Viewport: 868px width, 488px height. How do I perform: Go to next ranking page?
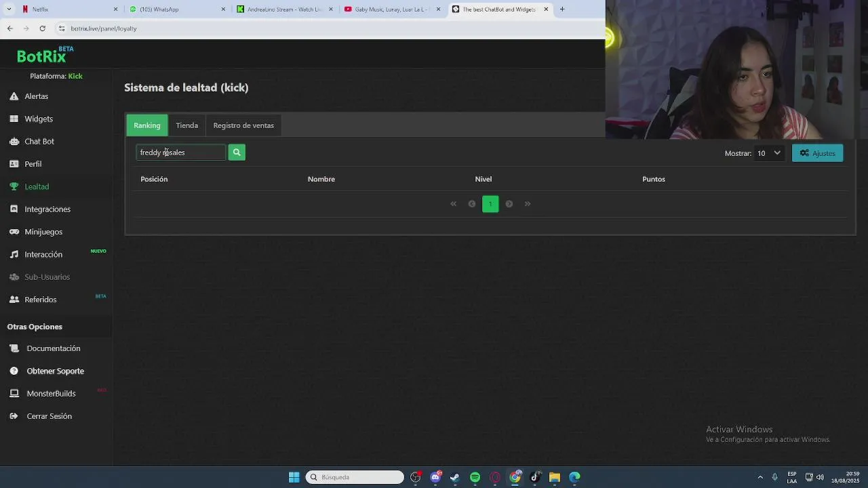509,204
